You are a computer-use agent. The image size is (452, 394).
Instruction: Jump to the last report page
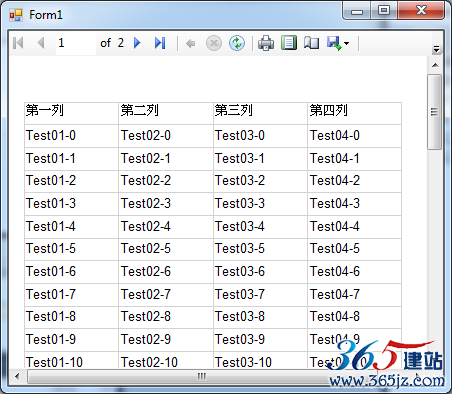pyautogui.click(x=160, y=43)
